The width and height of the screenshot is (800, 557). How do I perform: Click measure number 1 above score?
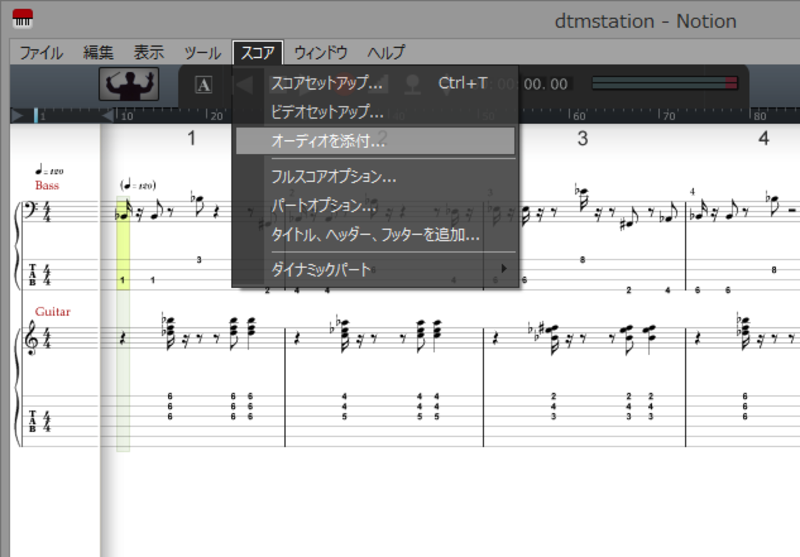[x=191, y=138]
